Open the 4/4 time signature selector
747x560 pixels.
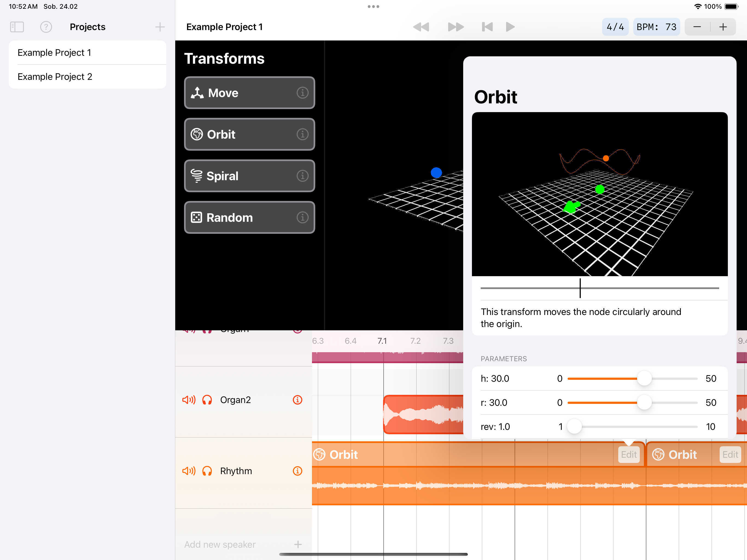pyautogui.click(x=615, y=27)
